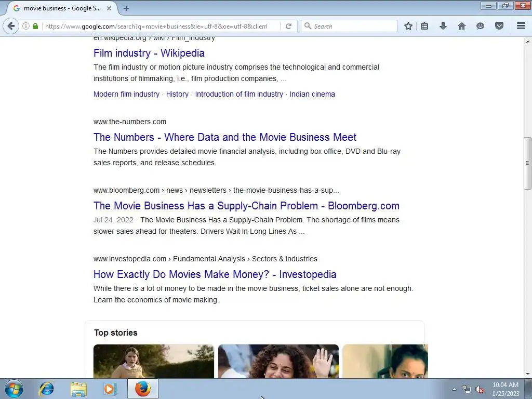Open the downloads arrow icon
Viewport: 532px width, 399px height.
point(443,26)
